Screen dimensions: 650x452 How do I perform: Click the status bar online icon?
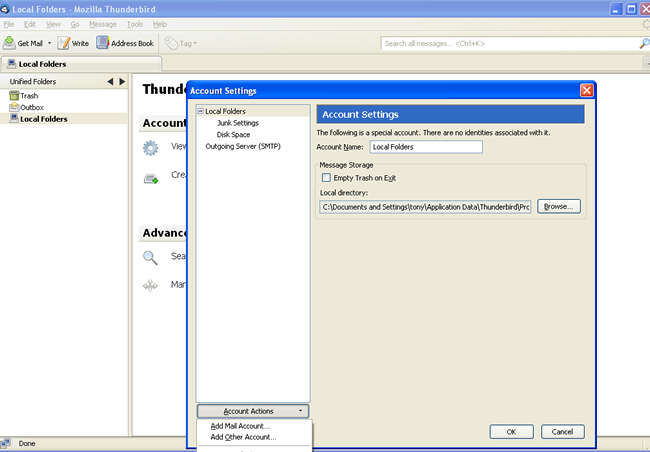point(5,443)
